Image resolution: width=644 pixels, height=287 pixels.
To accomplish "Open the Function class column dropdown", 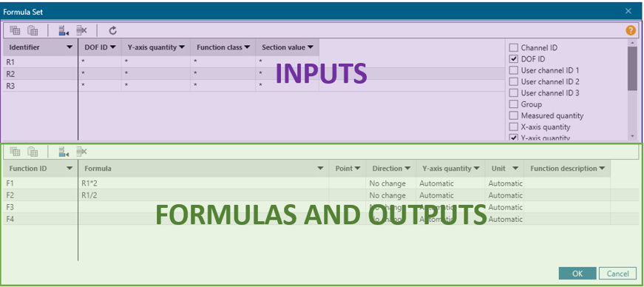I will [x=247, y=47].
